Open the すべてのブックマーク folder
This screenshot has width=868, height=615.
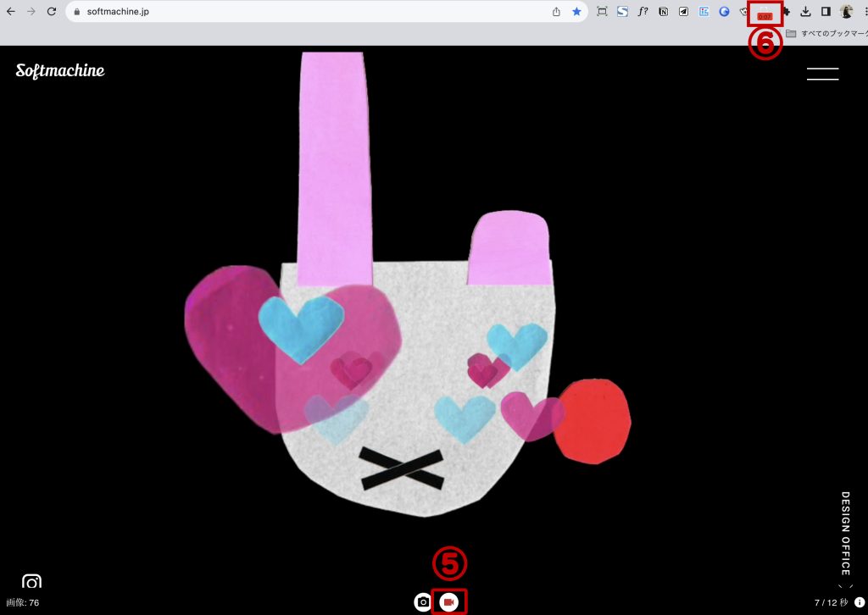(x=826, y=34)
